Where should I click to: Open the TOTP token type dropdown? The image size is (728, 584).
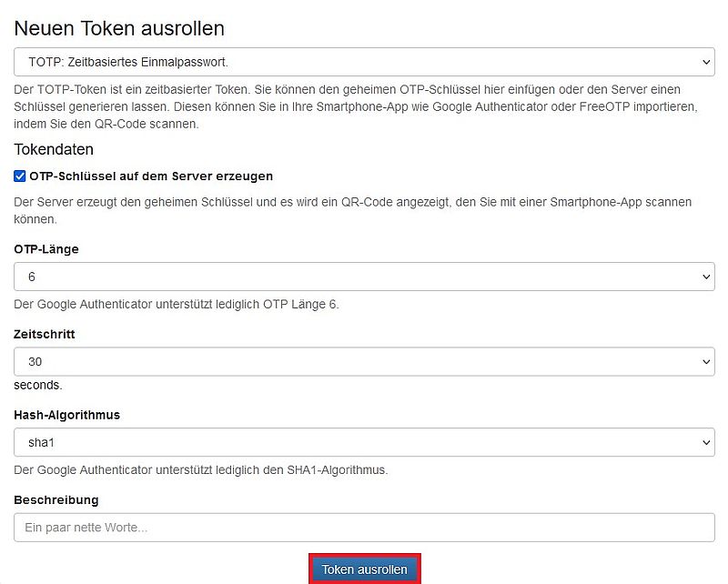click(364, 62)
